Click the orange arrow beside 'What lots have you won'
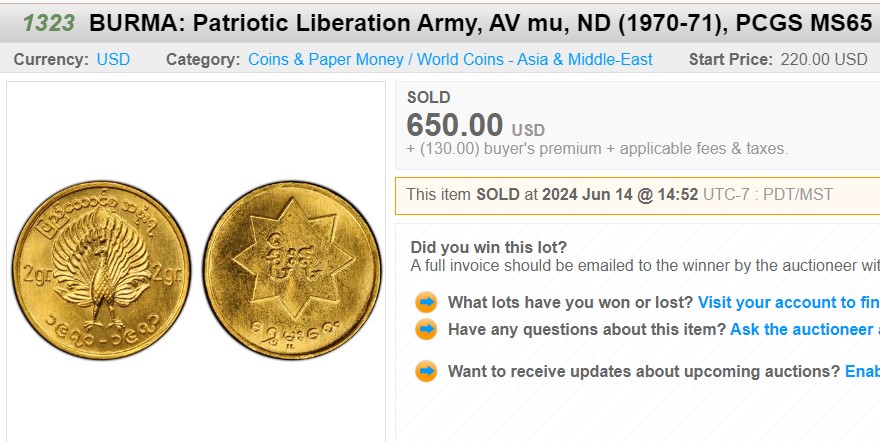The image size is (880, 442). (x=426, y=302)
